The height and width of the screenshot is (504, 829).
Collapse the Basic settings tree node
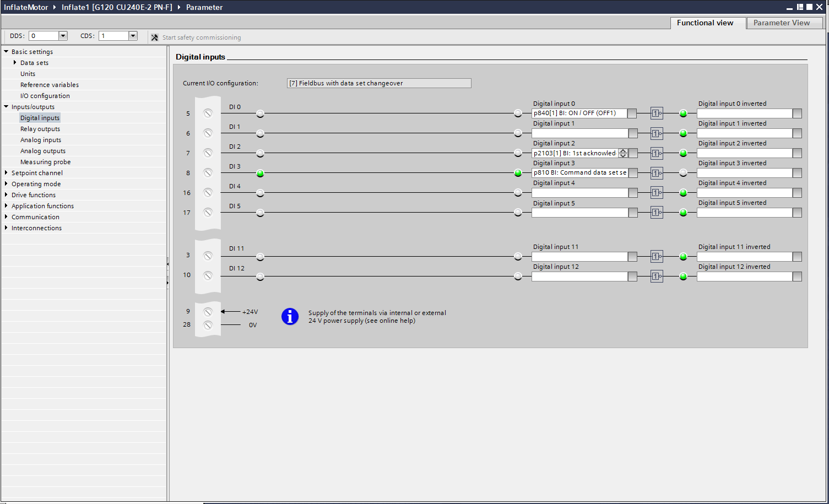(x=6, y=51)
